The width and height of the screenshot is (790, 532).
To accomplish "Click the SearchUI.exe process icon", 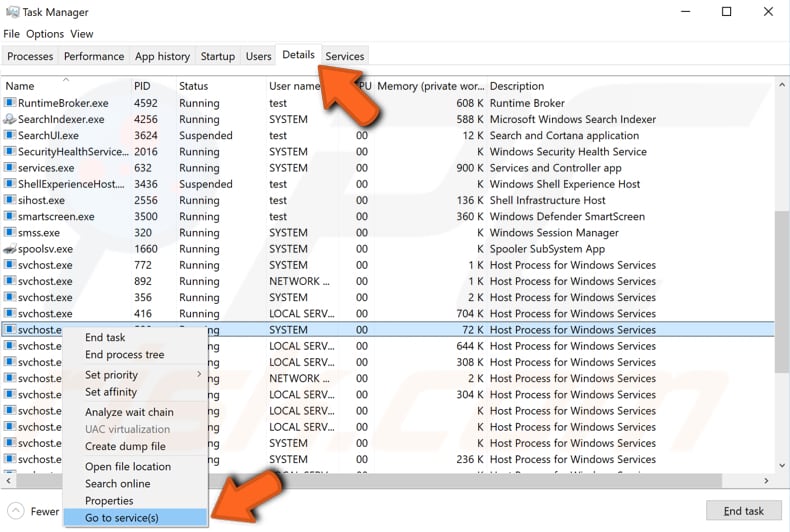I will 10,135.
